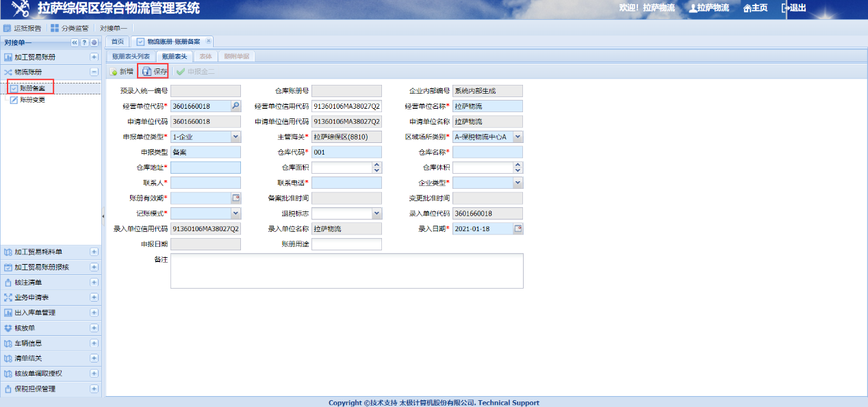868x407 pixels.
Task: Collapse the 物流账册 sidebar section
Action: pyautogui.click(x=94, y=72)
